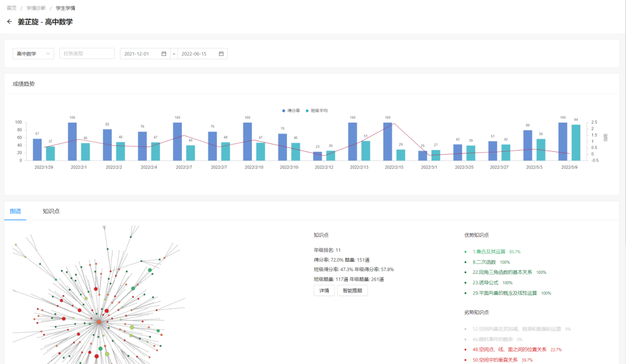Expand the 高中数学 subject dropdown
This screenshot has height=364, width=626.
(x=33, y=54)
